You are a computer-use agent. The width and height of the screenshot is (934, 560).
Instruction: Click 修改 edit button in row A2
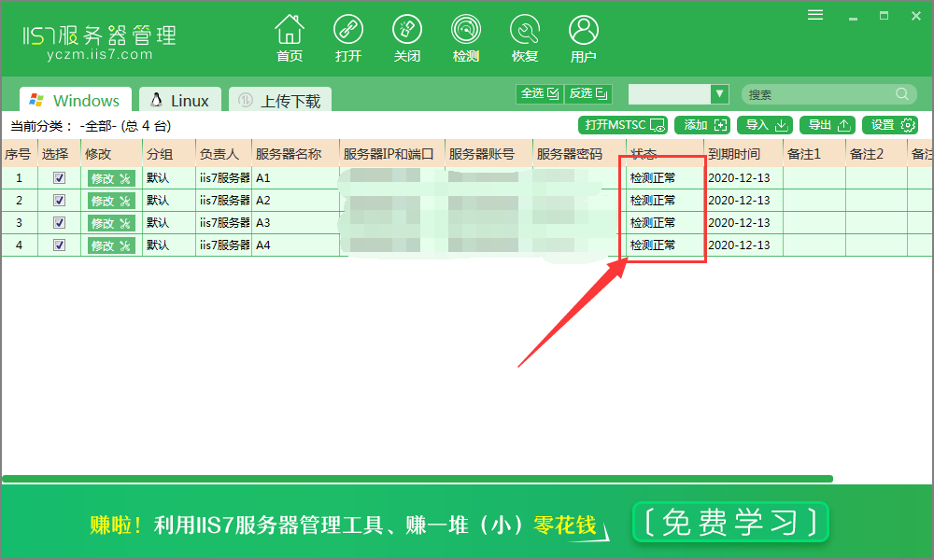point(111,202)
